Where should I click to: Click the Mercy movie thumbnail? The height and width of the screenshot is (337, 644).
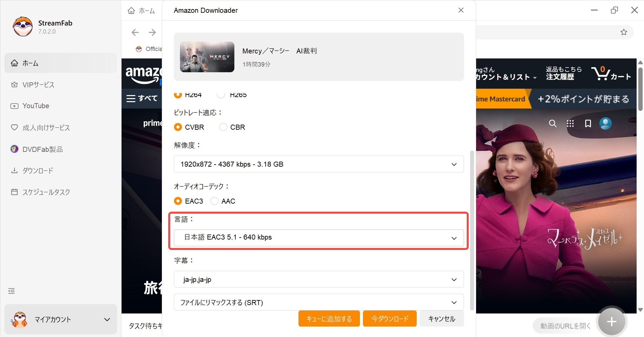coord(207,57)
